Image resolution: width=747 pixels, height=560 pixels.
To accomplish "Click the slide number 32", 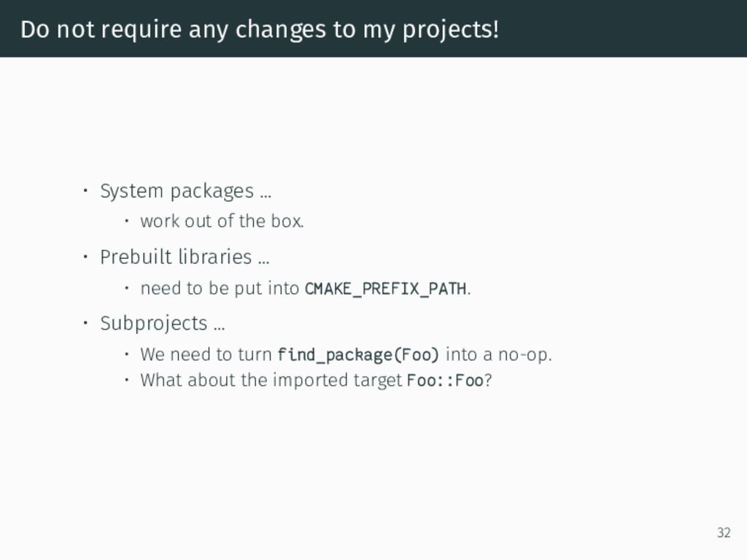I will coord(724,532).
